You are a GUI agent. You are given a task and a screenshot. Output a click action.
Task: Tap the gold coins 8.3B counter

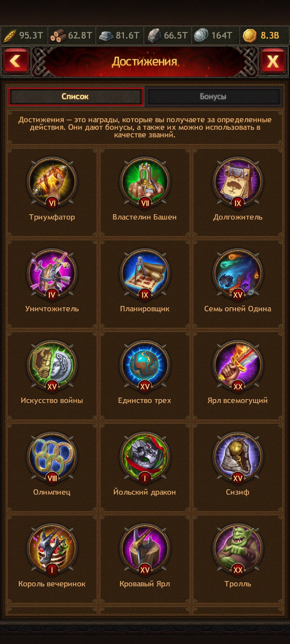pyautogui.click(x=262, y=35)
